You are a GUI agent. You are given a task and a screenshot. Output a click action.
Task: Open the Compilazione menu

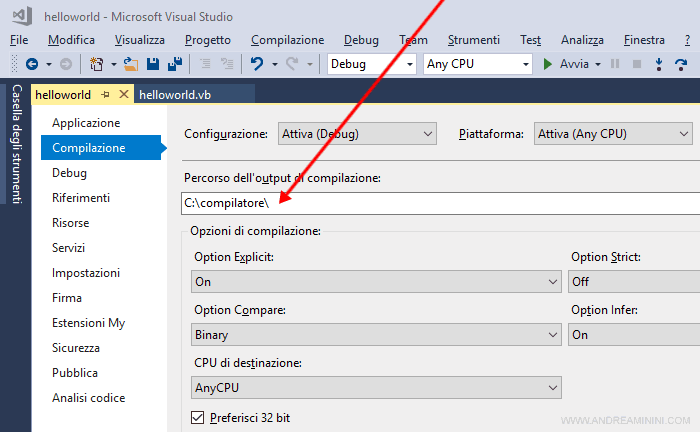click(287, 40)
